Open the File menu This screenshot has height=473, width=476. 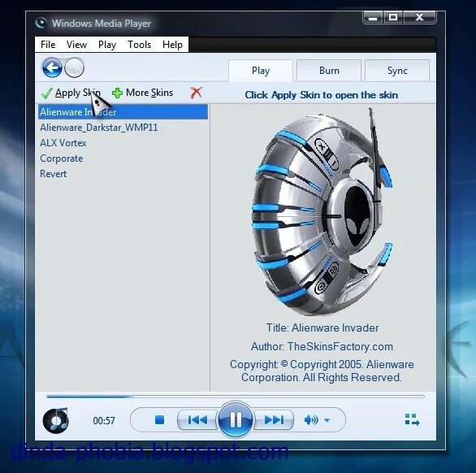(x=48, y=45)
